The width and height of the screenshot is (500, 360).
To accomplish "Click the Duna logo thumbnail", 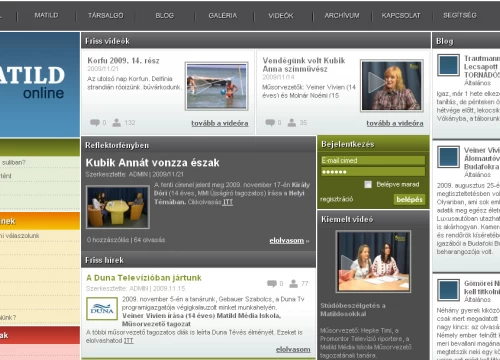I will coord(102,309).
